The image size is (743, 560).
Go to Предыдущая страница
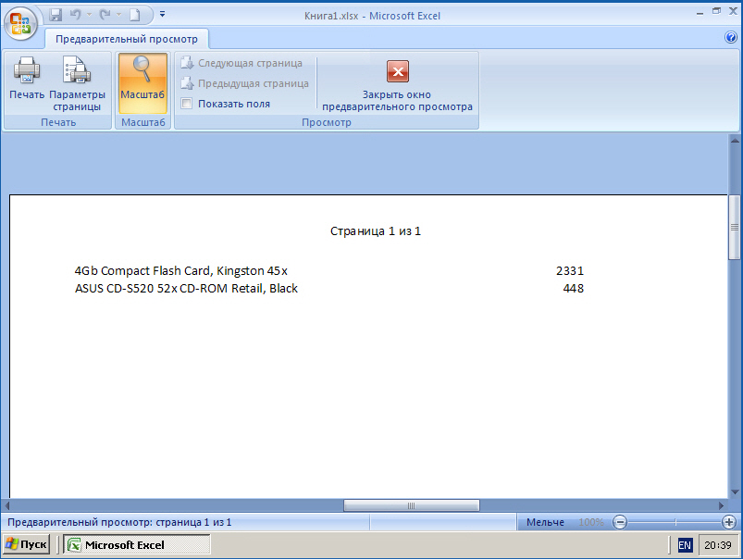click(244, 83)
